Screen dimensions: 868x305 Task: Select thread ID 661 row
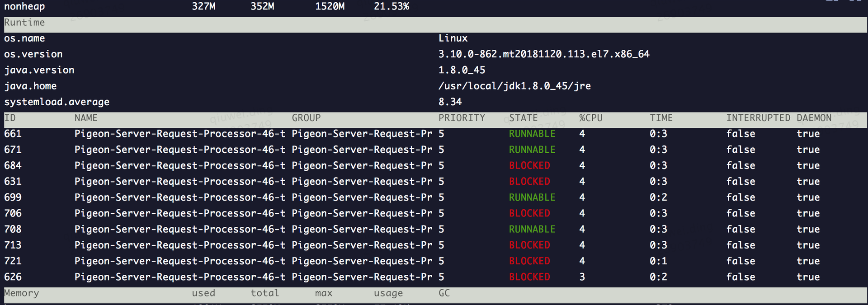(x=434, y=134)
